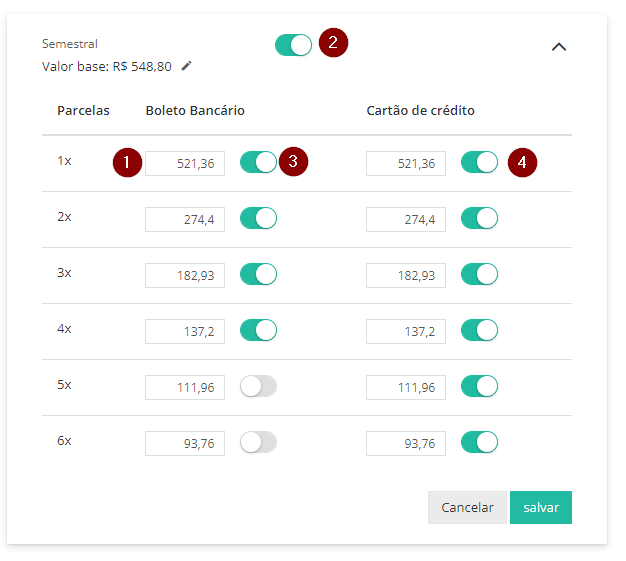
Task: Enable Boleto Bancário for 6x installments
Action: (x=258, y=442)
